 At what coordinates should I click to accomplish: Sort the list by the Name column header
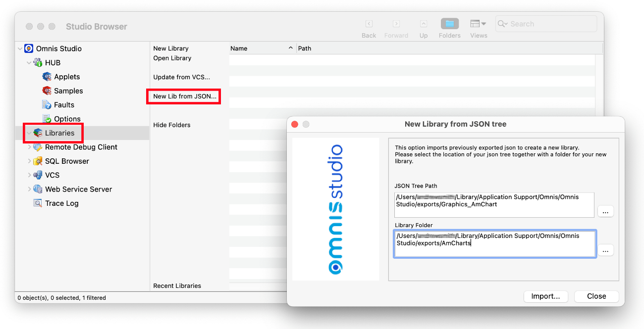pyautogui.click(x=263, y=48)
